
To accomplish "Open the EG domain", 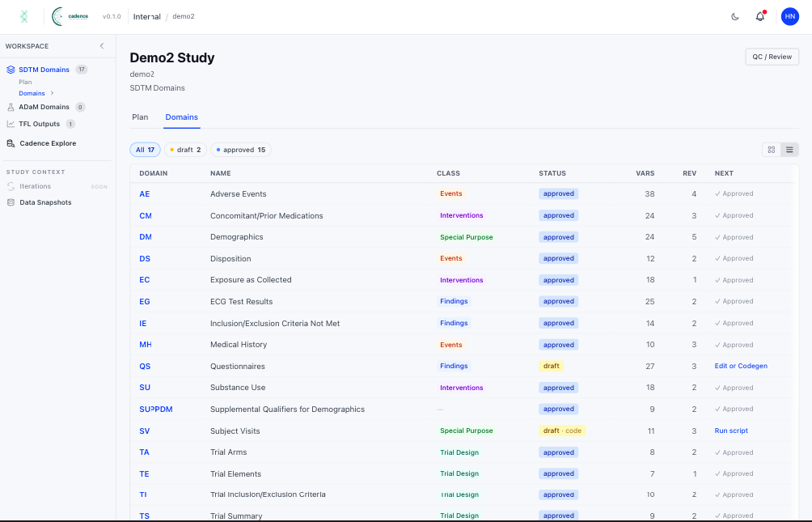I will click(145, 302).
